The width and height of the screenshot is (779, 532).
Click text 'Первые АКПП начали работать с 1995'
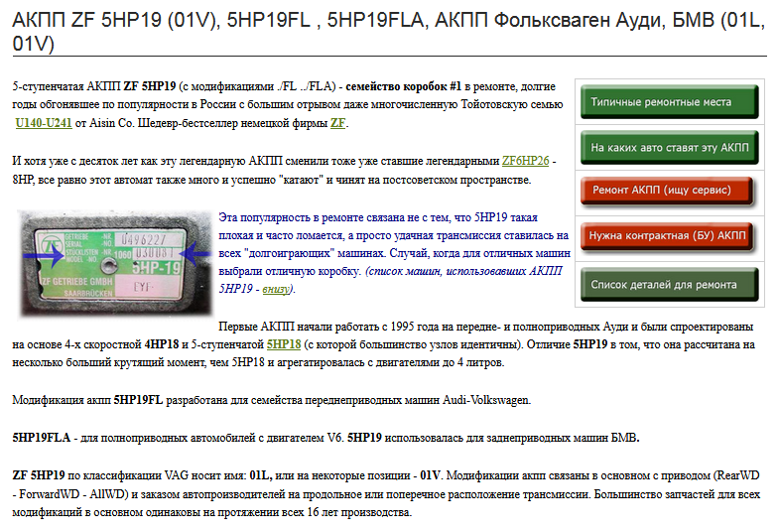point(316,327)
